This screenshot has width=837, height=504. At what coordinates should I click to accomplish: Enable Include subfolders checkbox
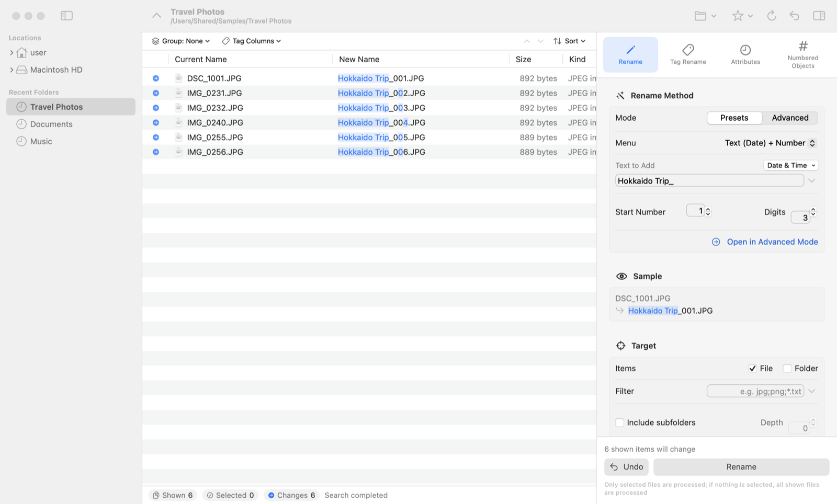pyautogui.click(x=620, y=422)
